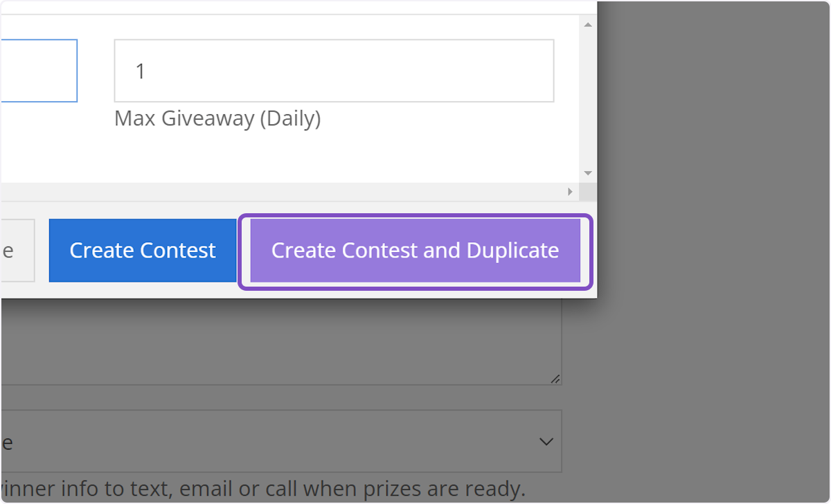Click the horizontal scrollbar track below the form
The width and height of the screenshot is (831, 504).
pyautogui.click(x=277, y=192)
